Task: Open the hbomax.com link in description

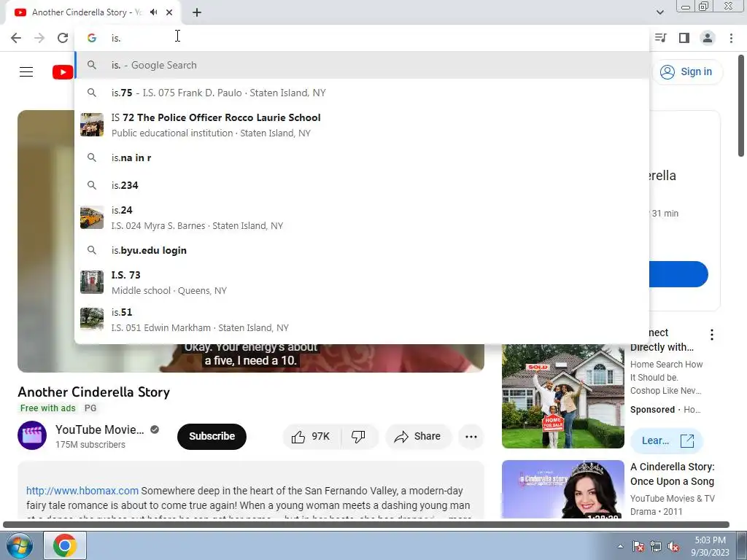Action: (x=82, y=491)
